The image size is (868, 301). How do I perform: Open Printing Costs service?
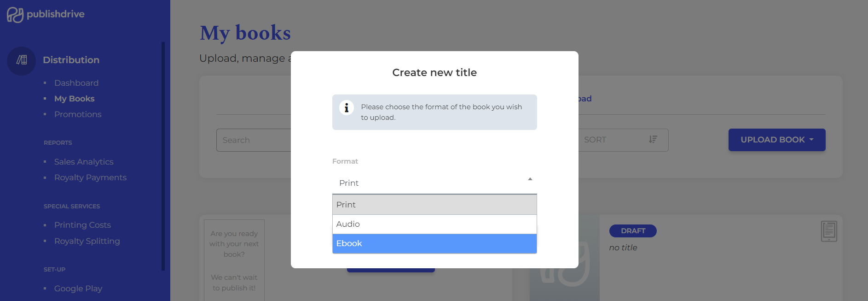pos(82,225)
